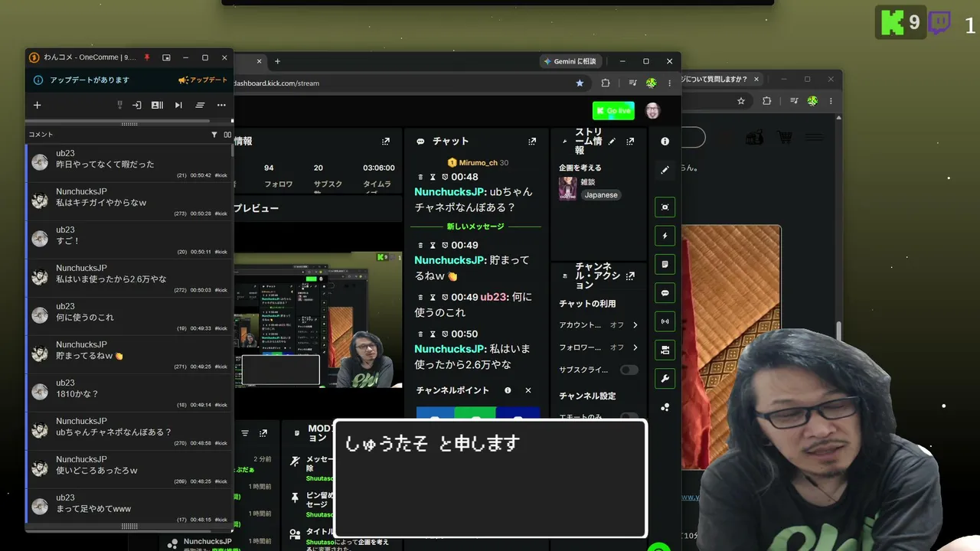Expand the アカウント chat restriction setting
This screenshot has height=551, width=980.
coord(635,325)
